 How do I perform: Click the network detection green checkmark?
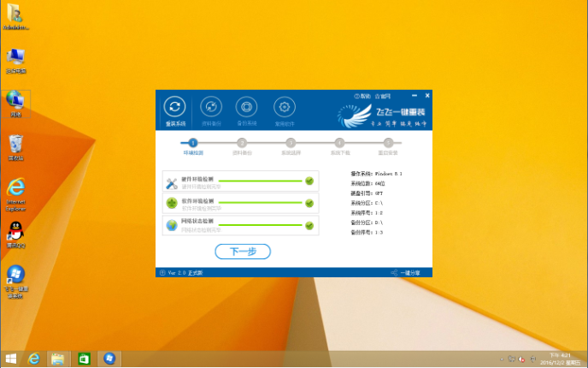[x=309, y=226]
